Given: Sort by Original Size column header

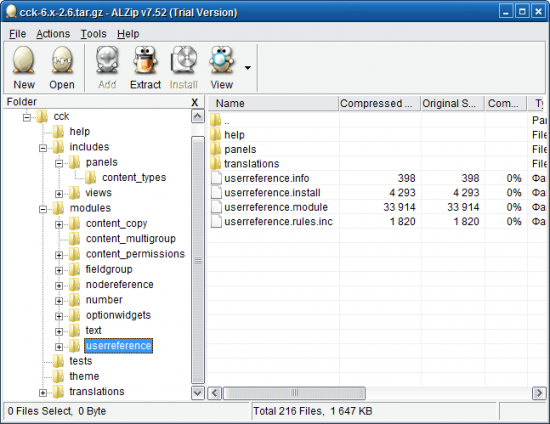Looking at the screenshot, I should coord(453,103).
